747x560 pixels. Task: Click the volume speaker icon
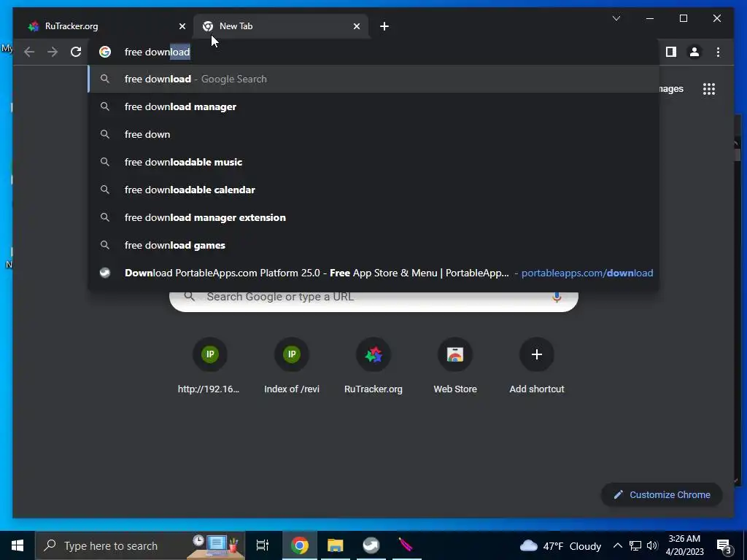click(x=652, y=545)
